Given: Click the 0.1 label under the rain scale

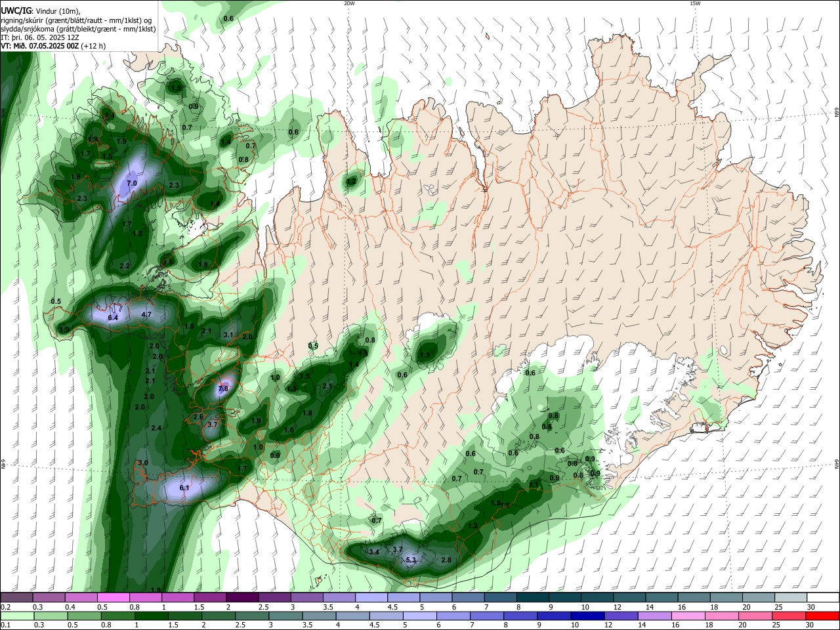Looking at the screenshot, I should 5,625.
